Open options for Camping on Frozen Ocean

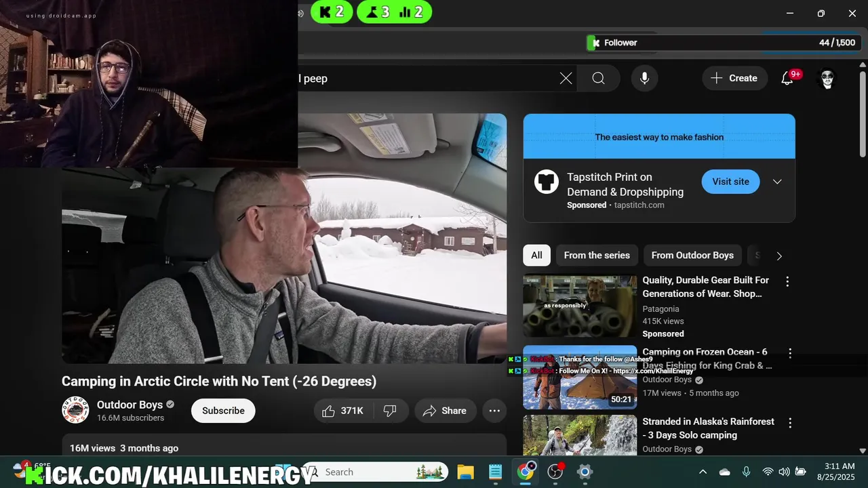point(790,353)
